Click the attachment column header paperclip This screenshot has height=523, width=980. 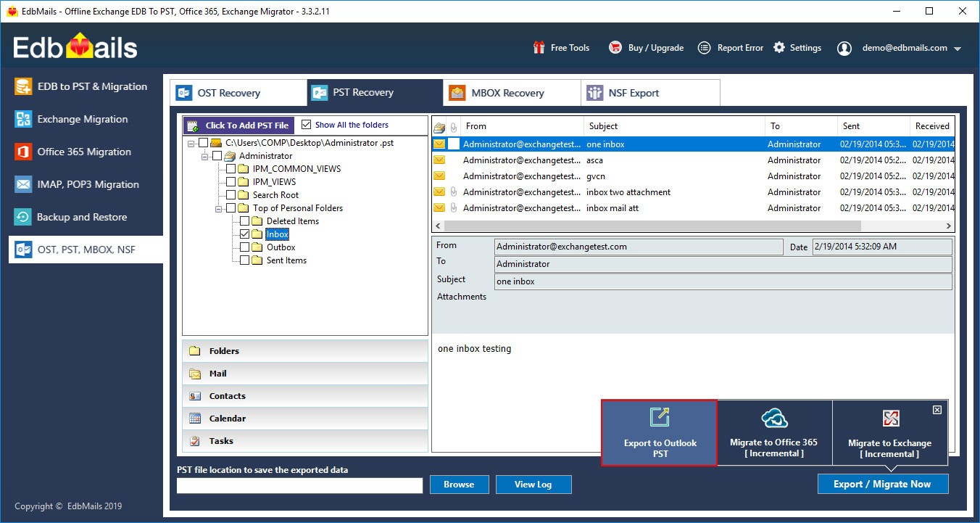click(454, 127)
